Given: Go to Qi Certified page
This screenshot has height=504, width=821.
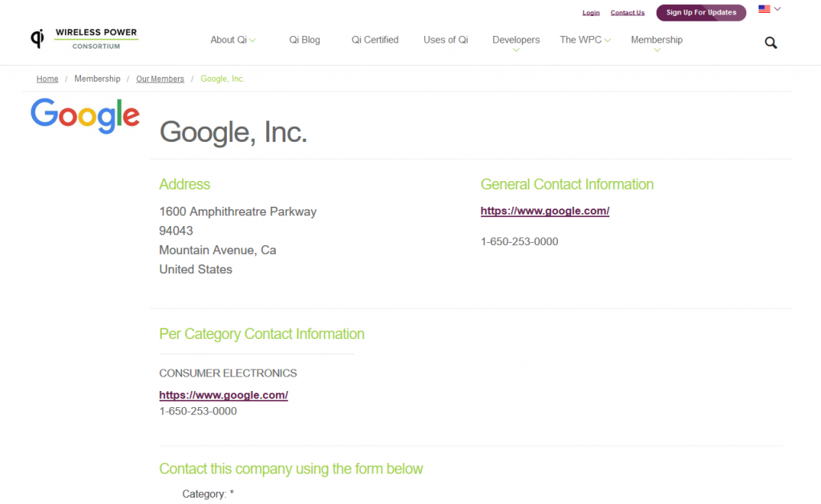Looking at the screenshot, I should point(374,40).
